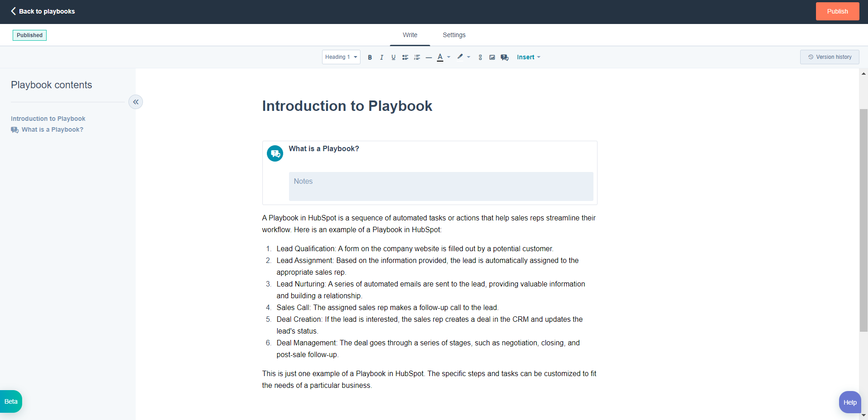Select 'What is a Playbook?' in contents
The height and width of the screenshot is (420, 868).
pyautogui.click(x=52, y=129)
